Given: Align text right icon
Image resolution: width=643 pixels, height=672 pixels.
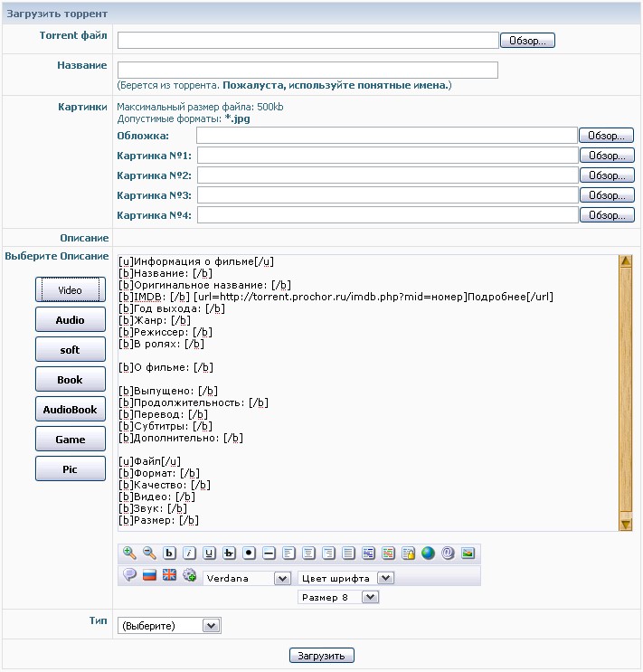Looking at the screenshot, I should (328, 554).
